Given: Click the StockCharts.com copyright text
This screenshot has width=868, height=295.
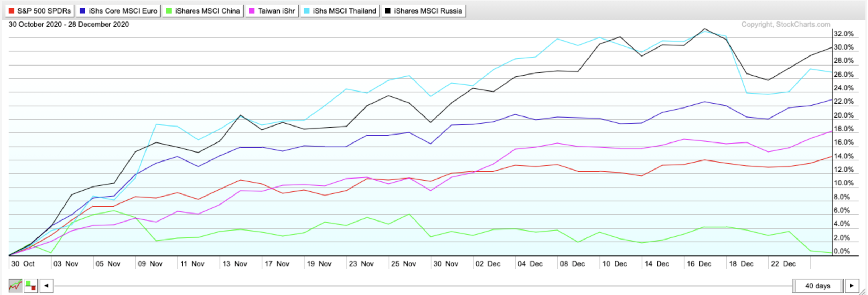Looking at the screenshot, I should click(x=786, y=24).
